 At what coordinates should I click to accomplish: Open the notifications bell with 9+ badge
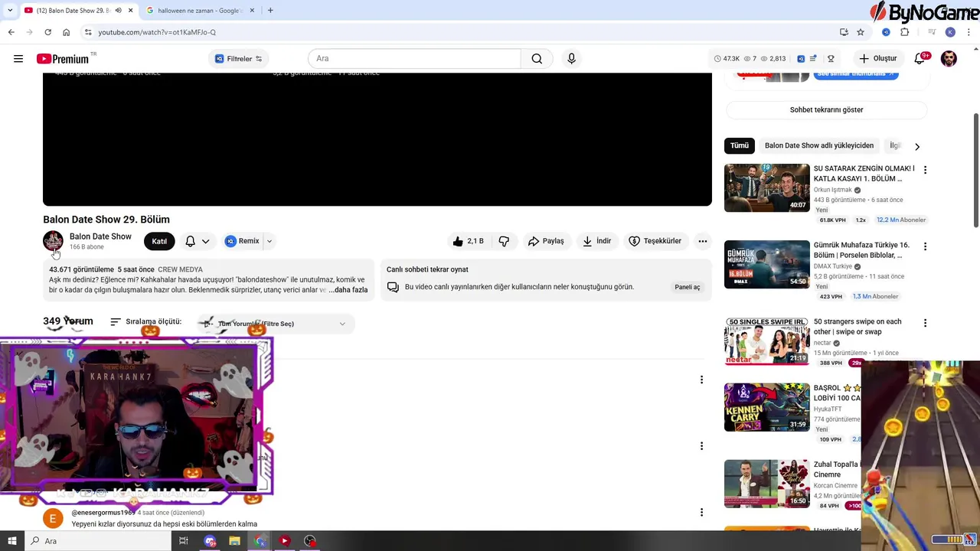coord(920,59)
